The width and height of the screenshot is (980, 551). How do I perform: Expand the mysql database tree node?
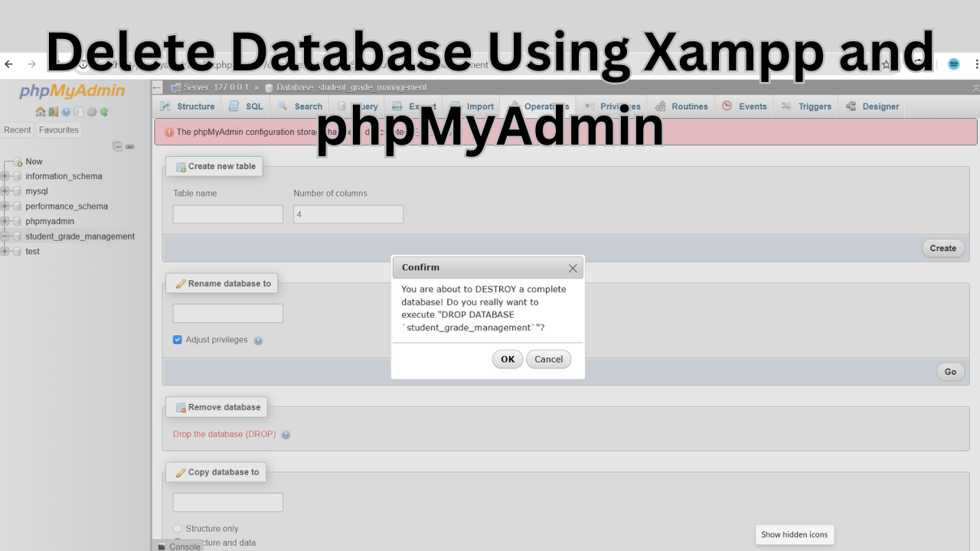(x=5, y=191)
